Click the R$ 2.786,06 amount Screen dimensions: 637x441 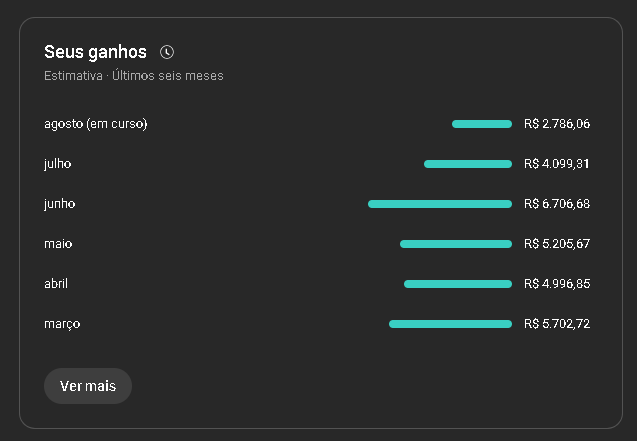[556, 124]
